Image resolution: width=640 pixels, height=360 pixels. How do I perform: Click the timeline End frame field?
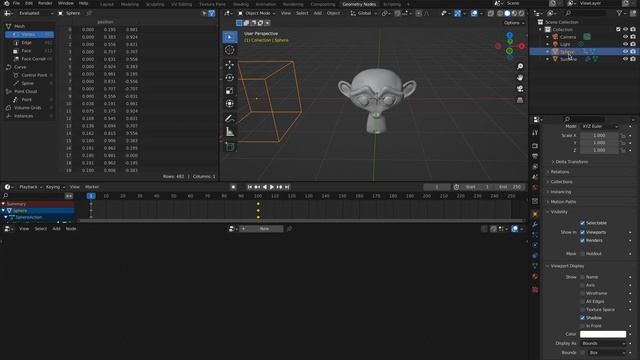(510, 187)
